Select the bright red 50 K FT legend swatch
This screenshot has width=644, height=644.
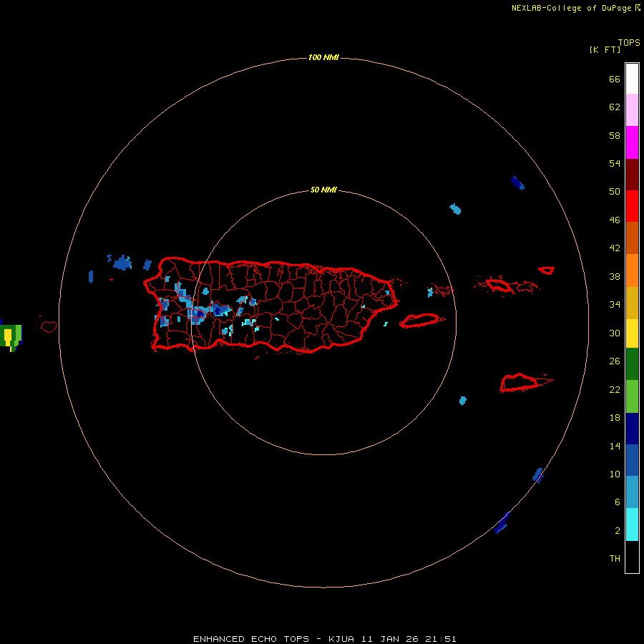tap(632, 206)
